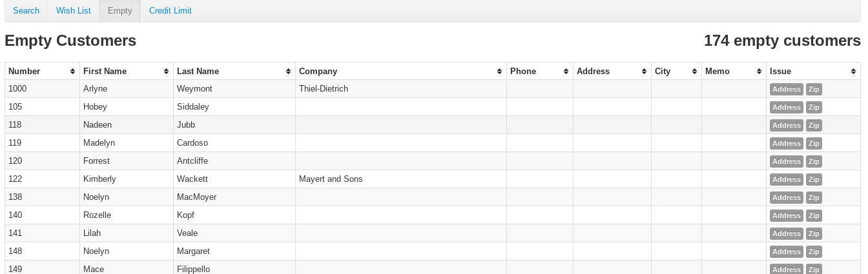Screen dimensions: 868x274
Task: Click Thiel-Dietrich company cell
Action: coord(324,89)
